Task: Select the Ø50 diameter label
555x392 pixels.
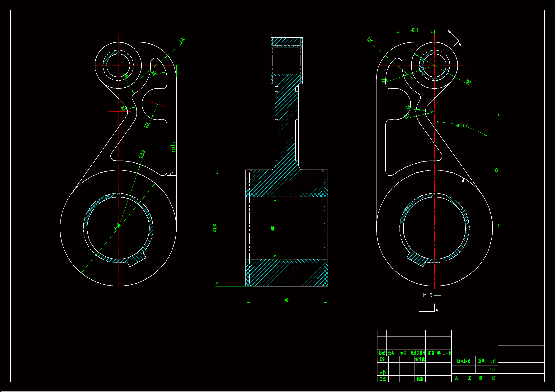Action: click(468, 82)
